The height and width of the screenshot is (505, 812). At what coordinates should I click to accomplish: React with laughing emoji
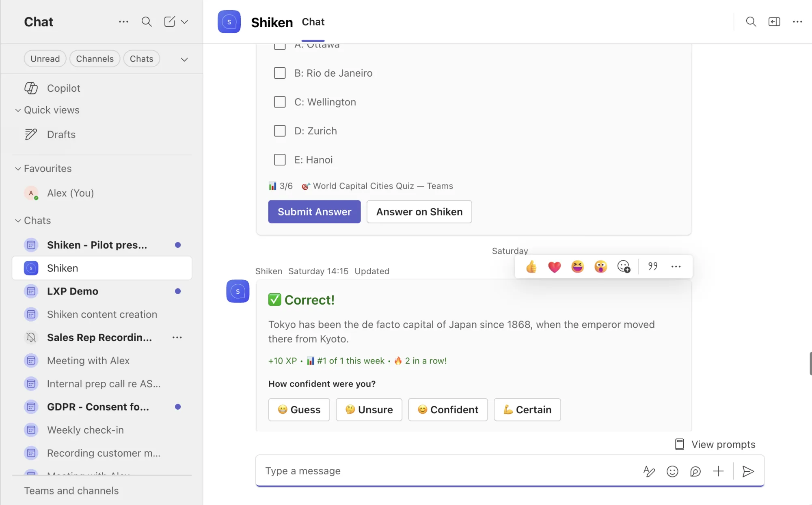[x=577, y=266]
